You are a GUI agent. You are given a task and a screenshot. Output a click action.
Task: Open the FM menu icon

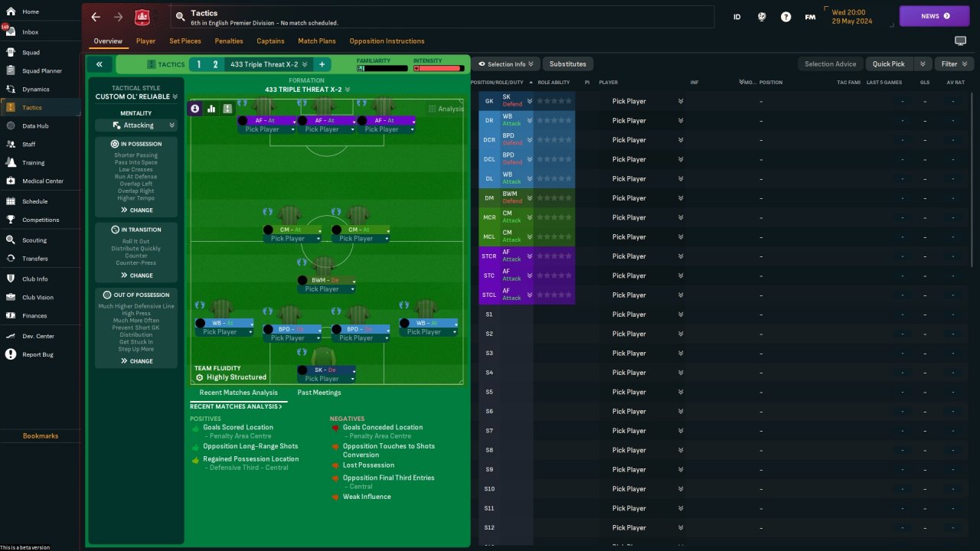(x=810, y=17)
